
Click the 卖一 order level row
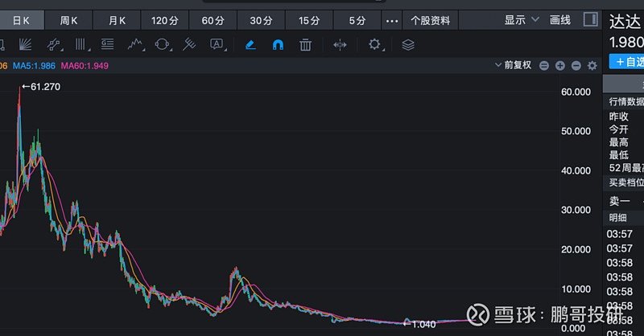click(x=623, y=201)
